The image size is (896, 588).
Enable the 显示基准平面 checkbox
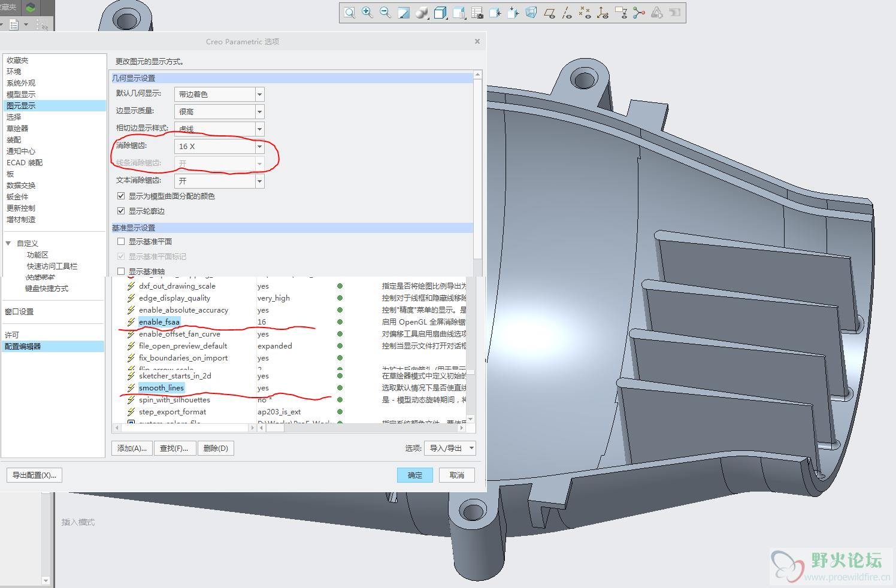(x=121, y=241)
